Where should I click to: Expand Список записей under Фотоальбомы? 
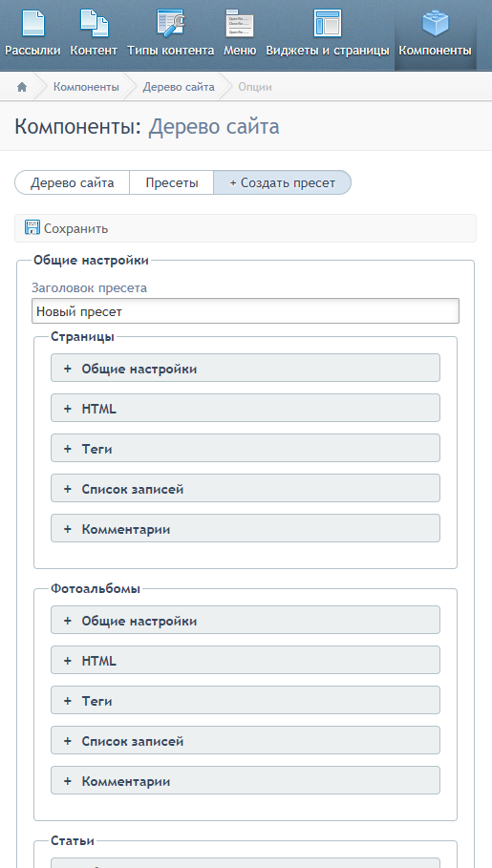tap(246, 740)
